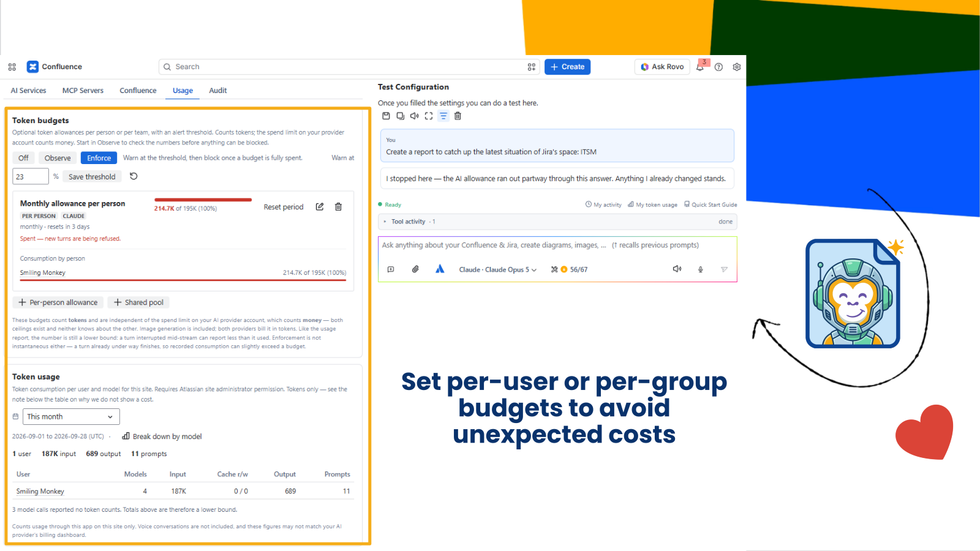The image size is (980, 551).
Task: Click the send message arrow icon
Action: click(x=724, y=269)
